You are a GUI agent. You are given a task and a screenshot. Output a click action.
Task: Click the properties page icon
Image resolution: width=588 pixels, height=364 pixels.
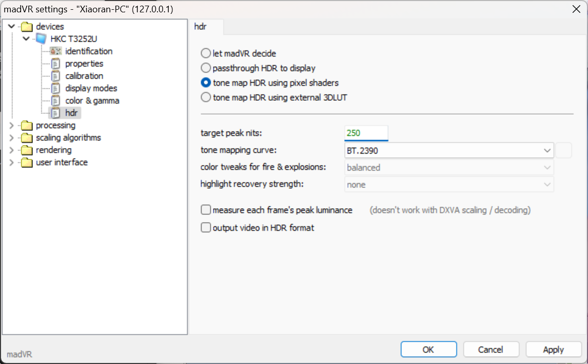coord(56,64)
